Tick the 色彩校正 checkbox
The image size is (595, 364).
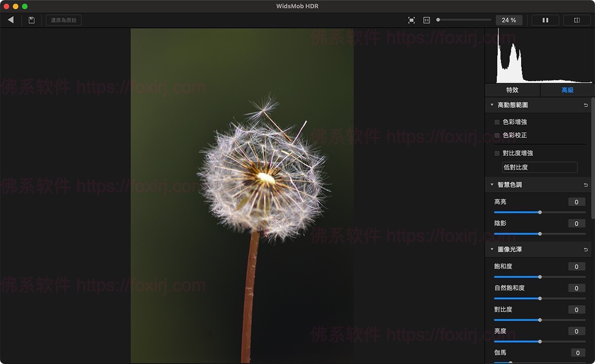(497, 135)
